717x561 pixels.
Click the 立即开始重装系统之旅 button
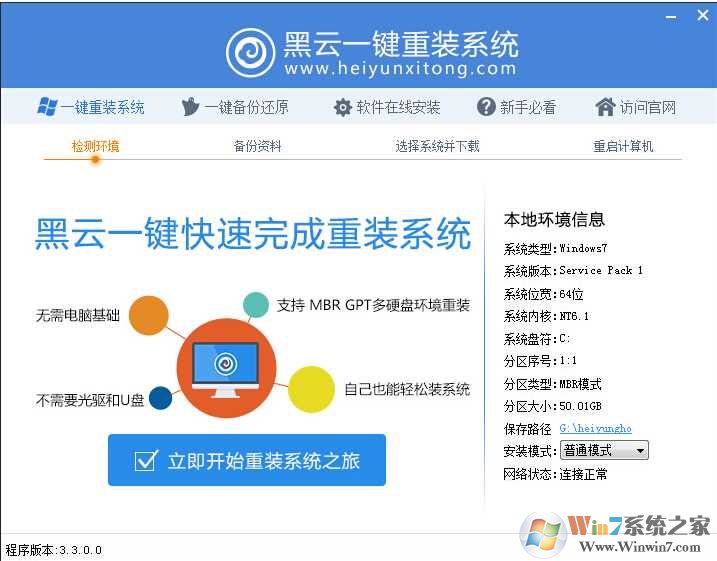(247, 460)
